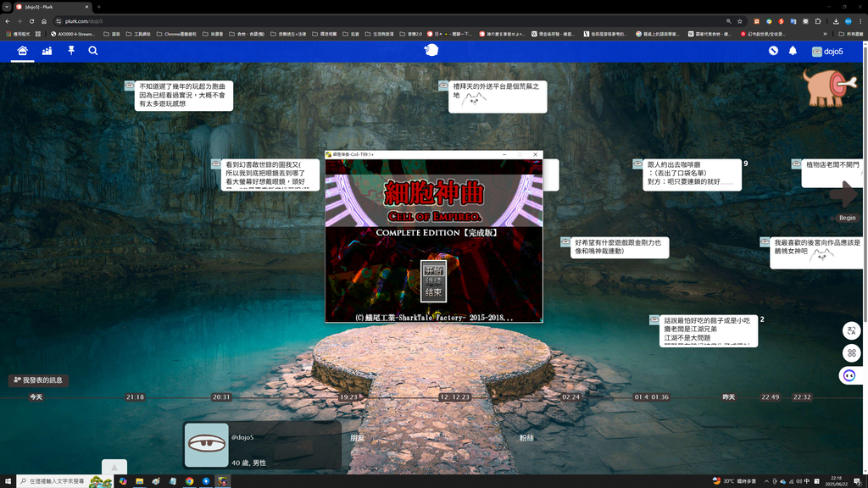868x488 pixels.
Task: Click reply count 2 beside restaurant plurk
Action: [x=762, y=319]
